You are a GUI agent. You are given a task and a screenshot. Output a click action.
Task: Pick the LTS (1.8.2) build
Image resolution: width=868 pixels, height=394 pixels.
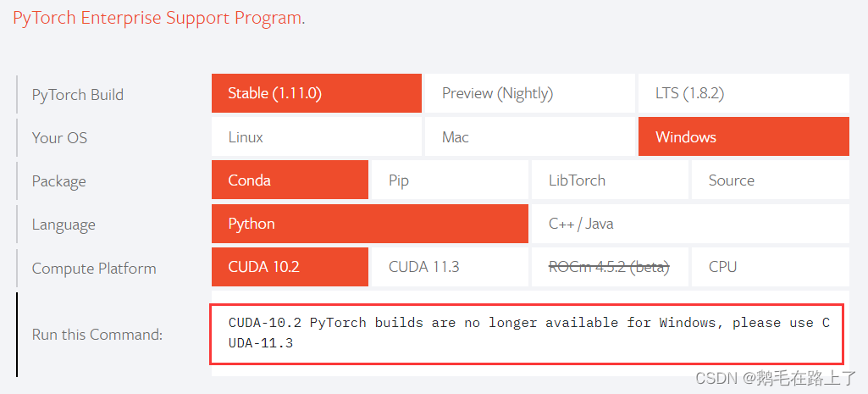coord(744,93)
